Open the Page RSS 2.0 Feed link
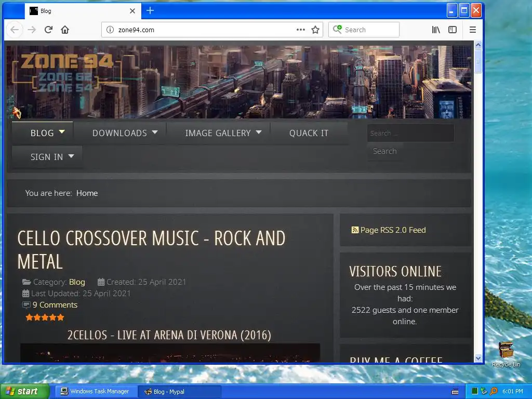The width and height of the screenshot is (532, 399). 393,230
